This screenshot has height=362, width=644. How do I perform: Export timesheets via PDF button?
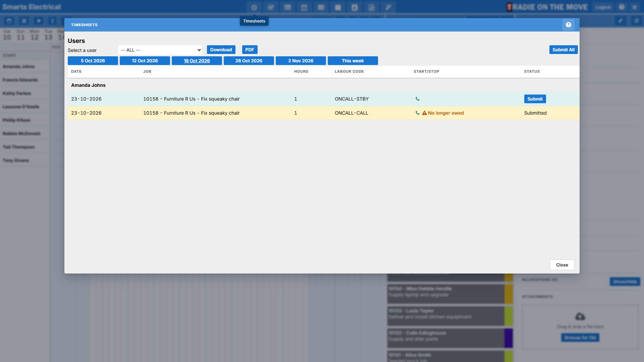click(250, 50)
